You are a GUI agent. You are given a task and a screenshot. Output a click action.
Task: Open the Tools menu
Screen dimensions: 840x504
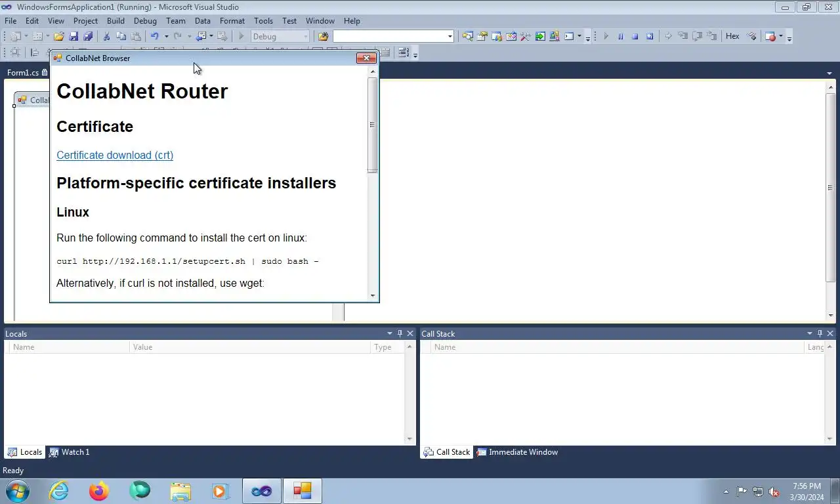263,21
